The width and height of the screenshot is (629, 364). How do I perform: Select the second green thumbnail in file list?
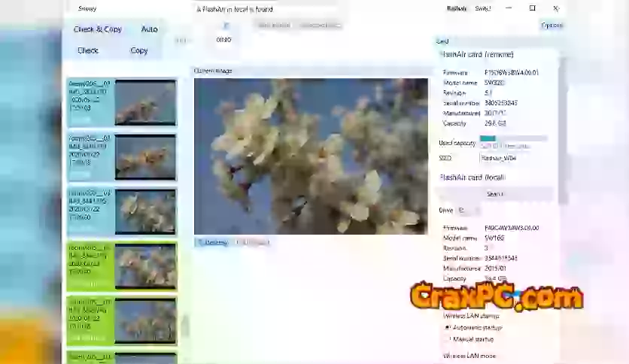(x=122, y=320)
